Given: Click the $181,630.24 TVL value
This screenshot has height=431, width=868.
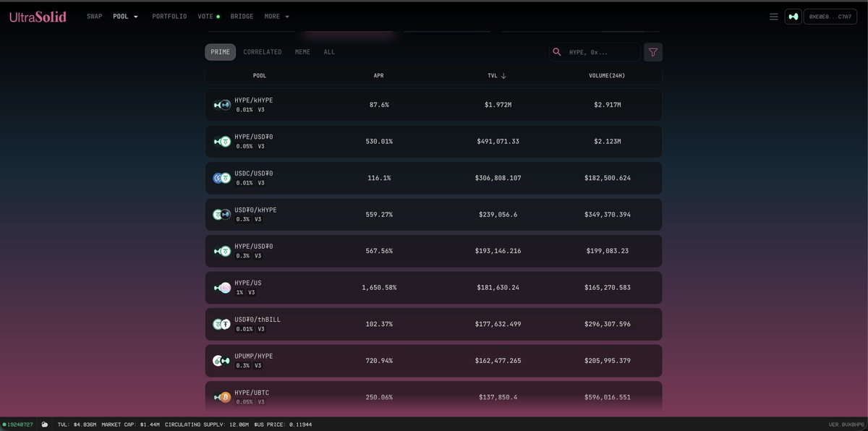Looking at the screenshot, I should tap(498, 288).
